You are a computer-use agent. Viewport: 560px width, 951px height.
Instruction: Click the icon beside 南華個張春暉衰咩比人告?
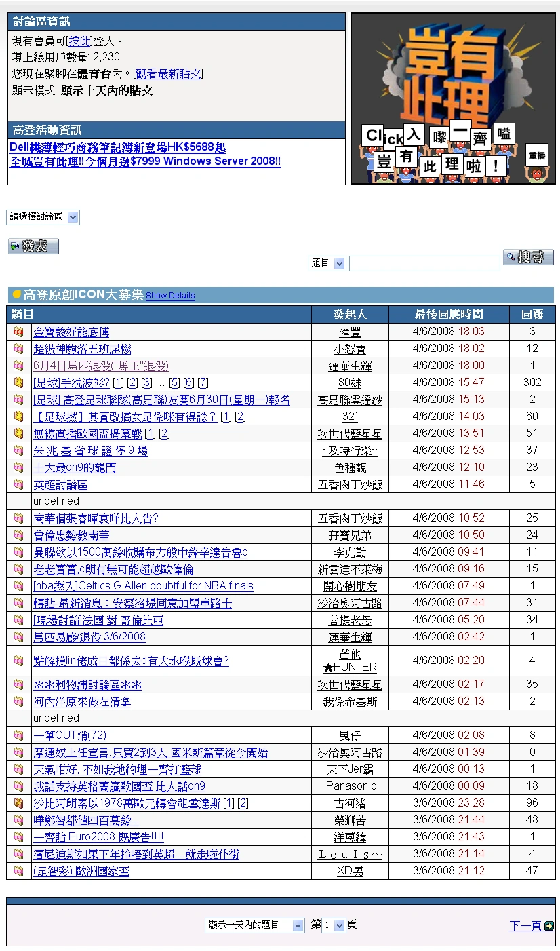pyautogui.click(x=18, y=519)
